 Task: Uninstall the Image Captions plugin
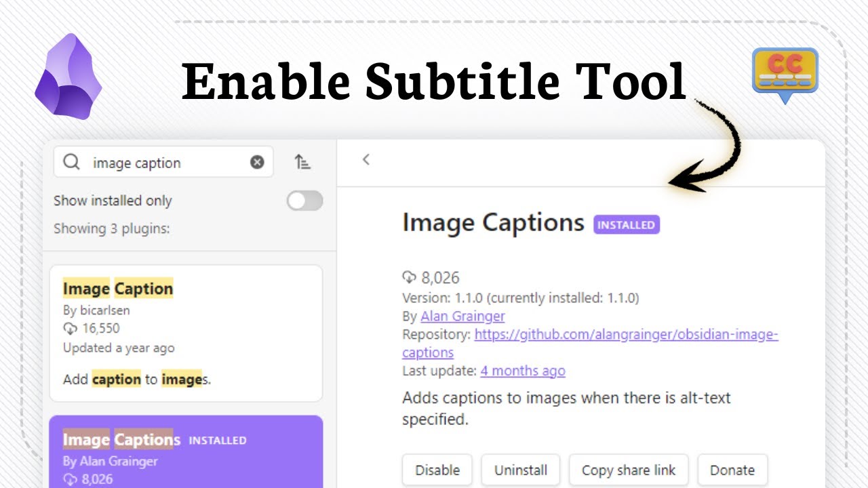[521, 470]
